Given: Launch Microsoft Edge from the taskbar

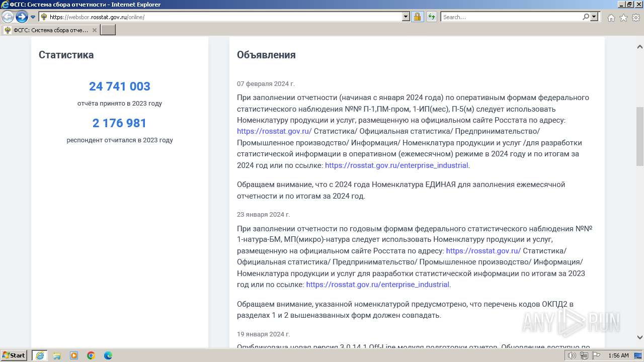Looking at the screenshot, I should click(108, 355).
